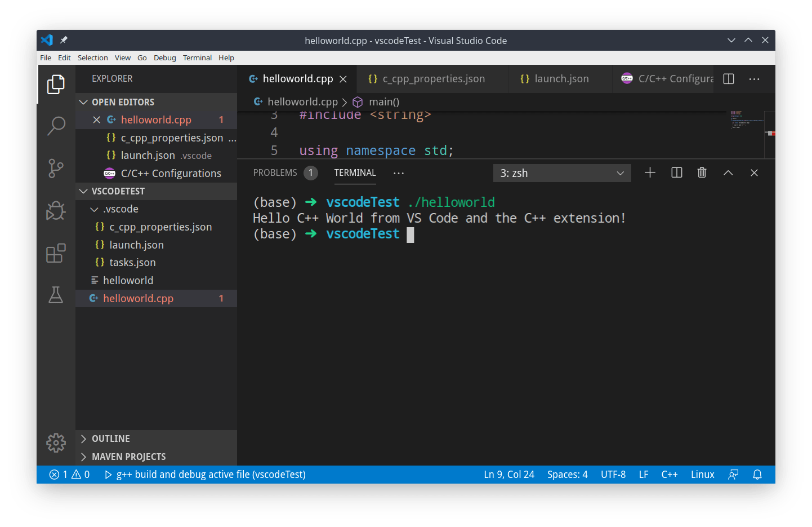Create a new terminal with plus icon
Image resolution: width=812 pixels, height=527 pixels.
(650, 173)
